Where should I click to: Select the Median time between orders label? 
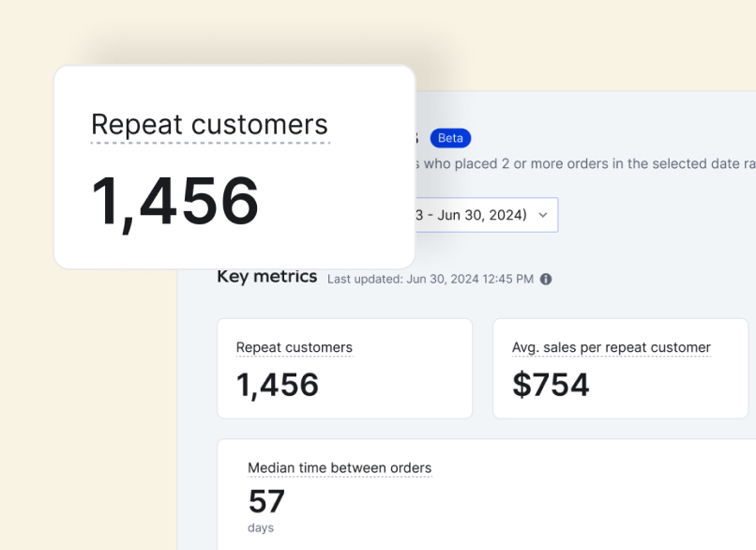click(340, 467)
